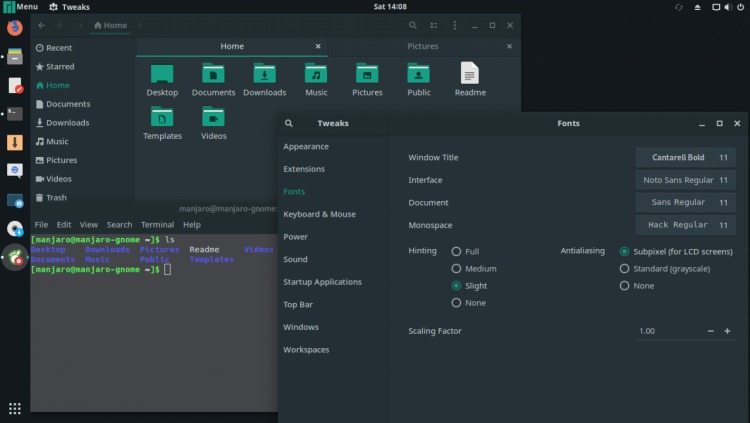Search in the Files window
Screen dimensions: 750x423
tap(412, 25)
